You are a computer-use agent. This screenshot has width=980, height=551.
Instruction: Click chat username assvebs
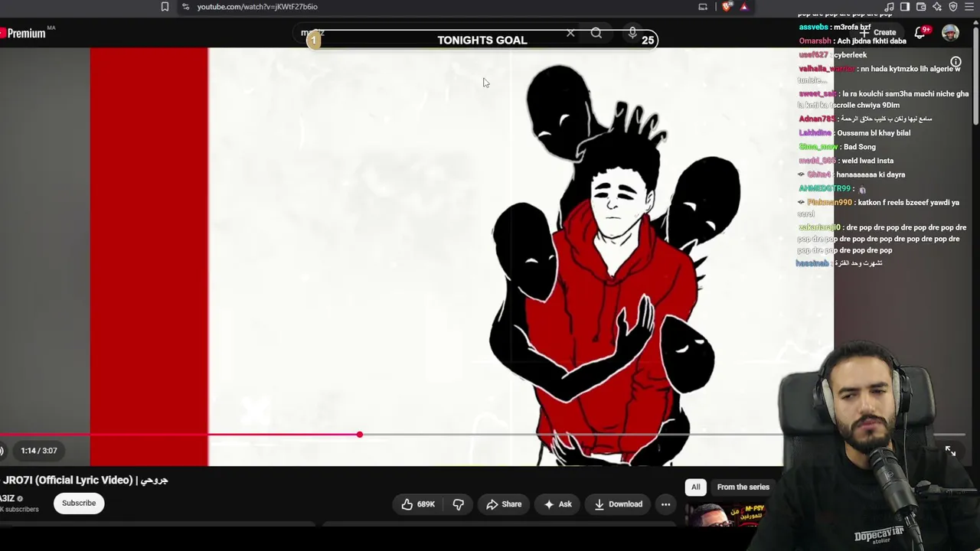(814, 28)
